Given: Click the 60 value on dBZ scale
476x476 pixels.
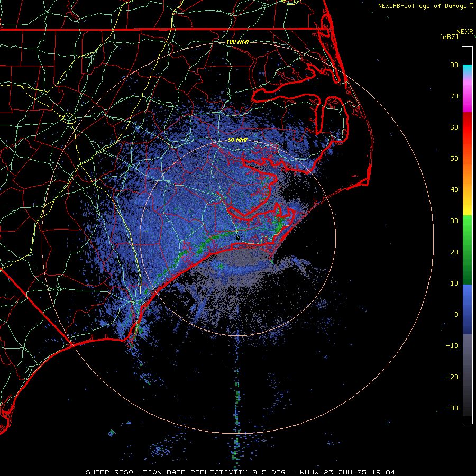Looking at the screenshot, I should pos(454,127).
